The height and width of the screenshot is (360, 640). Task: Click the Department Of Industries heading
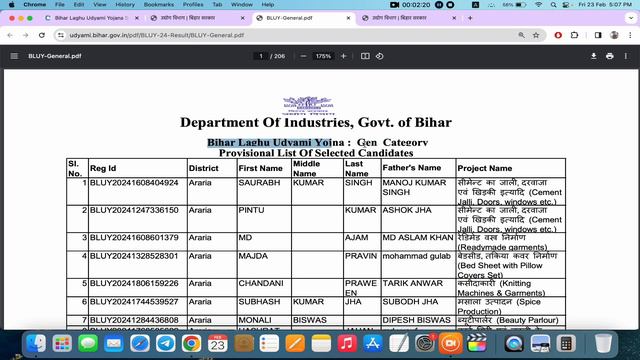pyautogui.click(x=316, y=122)
